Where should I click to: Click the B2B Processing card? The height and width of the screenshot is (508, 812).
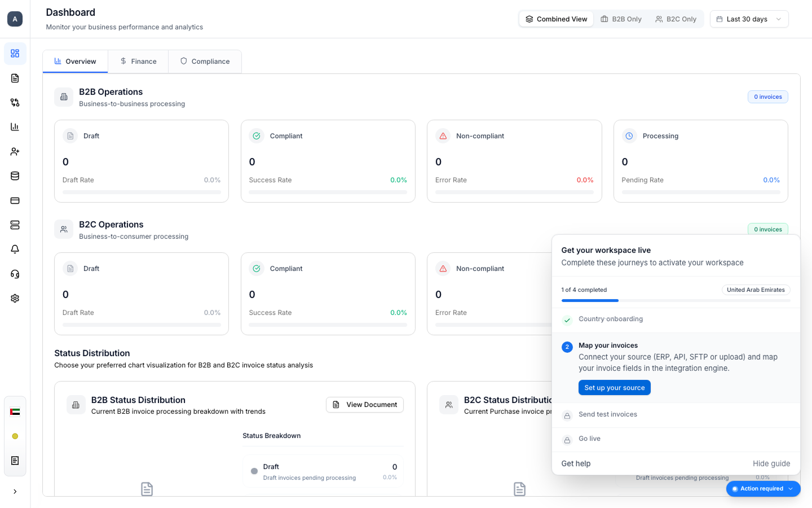coord(701,161)
